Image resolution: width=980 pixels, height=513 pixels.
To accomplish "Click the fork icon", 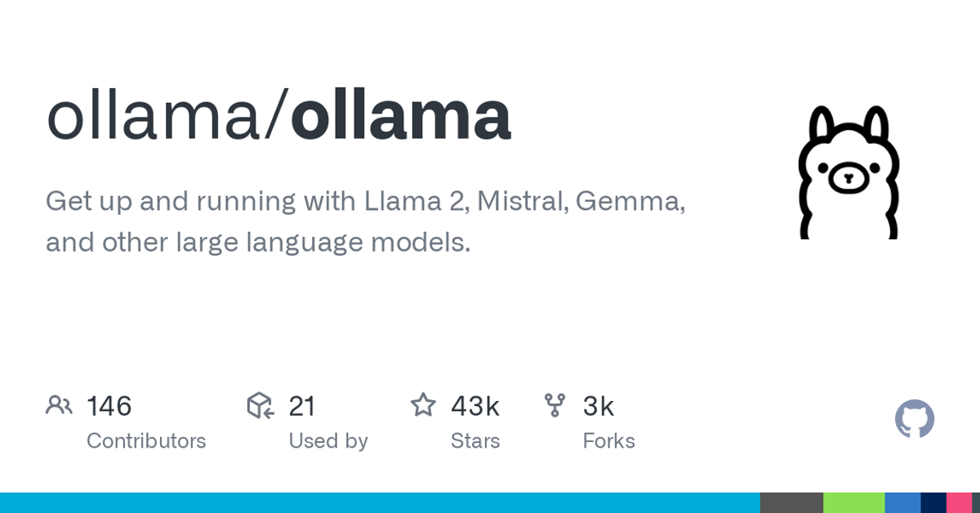I will tap(555, 405).
